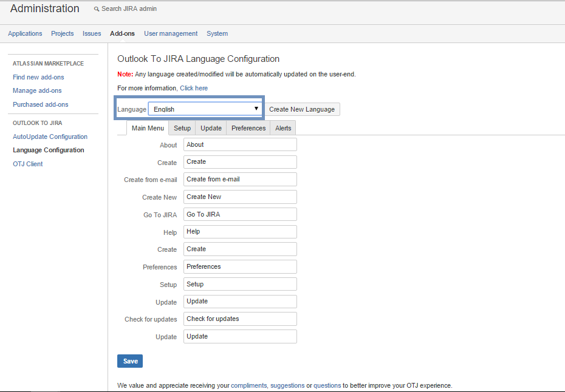The image size is (565, 392).
Task: Switch to the Update tab
Action: tap(211, 128)
